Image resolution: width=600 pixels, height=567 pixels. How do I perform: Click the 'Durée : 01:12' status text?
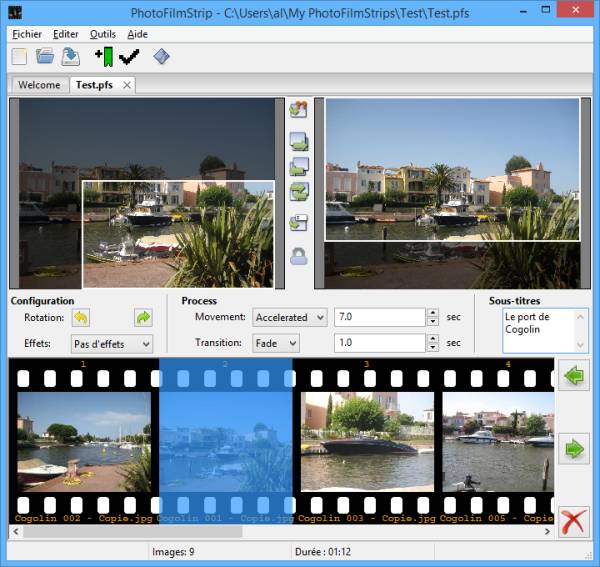(323, 552)
